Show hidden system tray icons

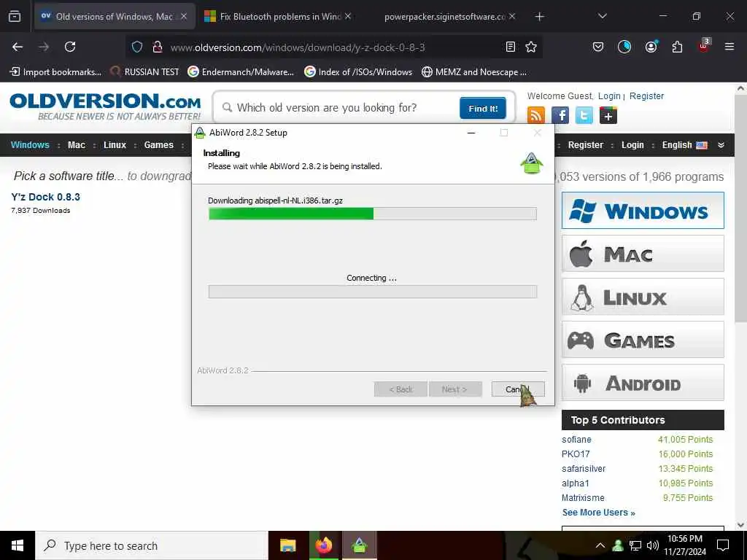600,545
